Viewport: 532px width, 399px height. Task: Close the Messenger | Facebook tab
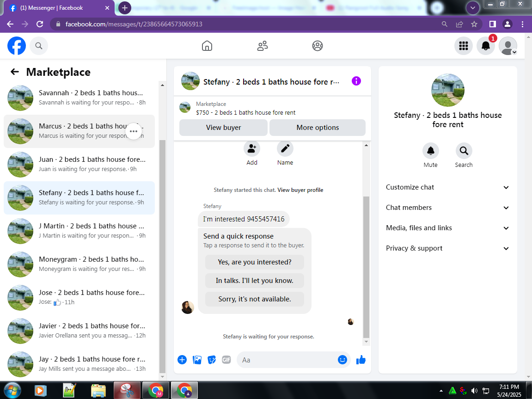107,8
